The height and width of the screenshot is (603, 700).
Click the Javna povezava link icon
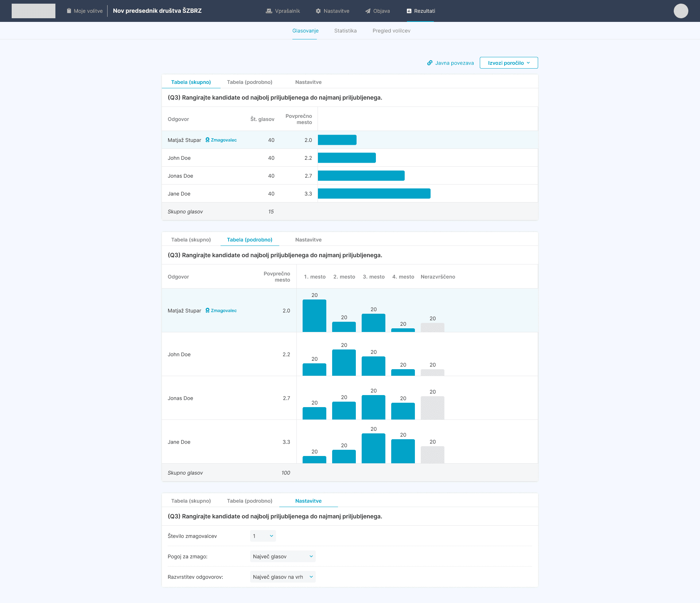430,63
